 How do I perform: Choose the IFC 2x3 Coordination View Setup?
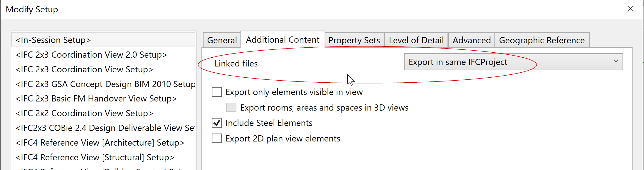click(x=84, y=69)
